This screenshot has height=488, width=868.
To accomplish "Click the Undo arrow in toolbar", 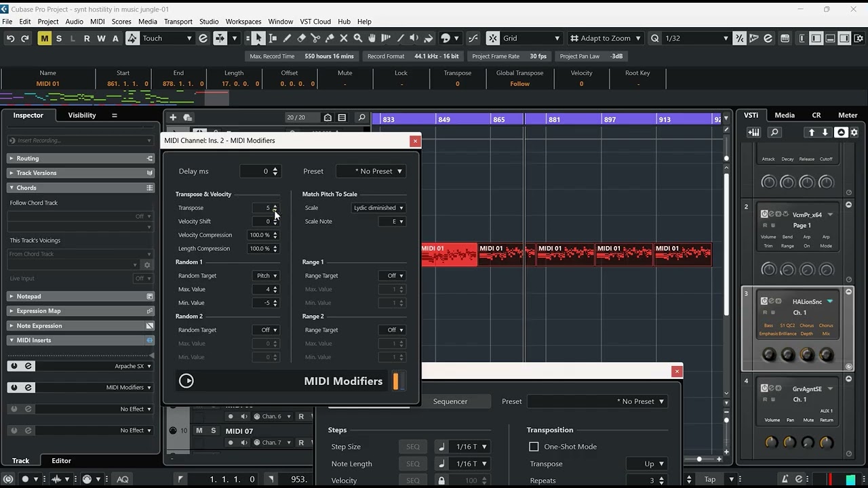I will pos(10,39).
